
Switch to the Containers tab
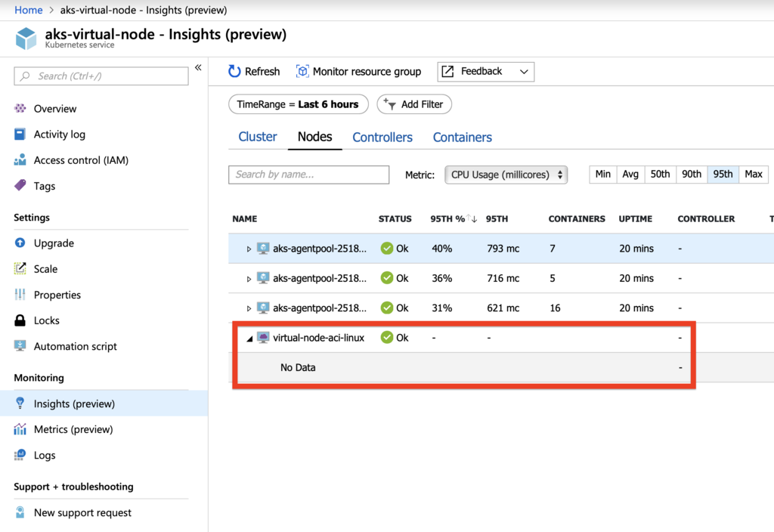(x=462, y=138)
